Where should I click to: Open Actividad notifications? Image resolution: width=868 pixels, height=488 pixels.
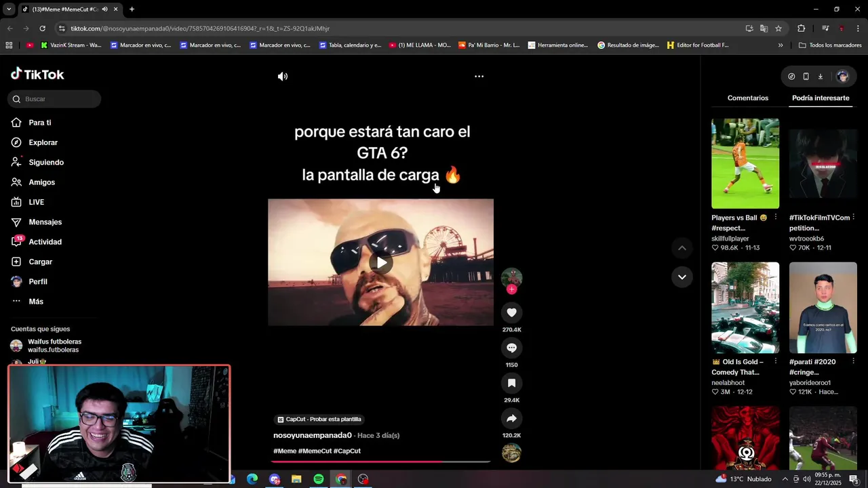click(45, 242)
